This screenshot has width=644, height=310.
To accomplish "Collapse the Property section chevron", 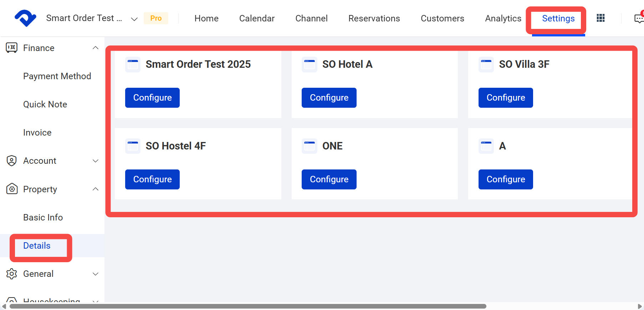I will [96, 189].
